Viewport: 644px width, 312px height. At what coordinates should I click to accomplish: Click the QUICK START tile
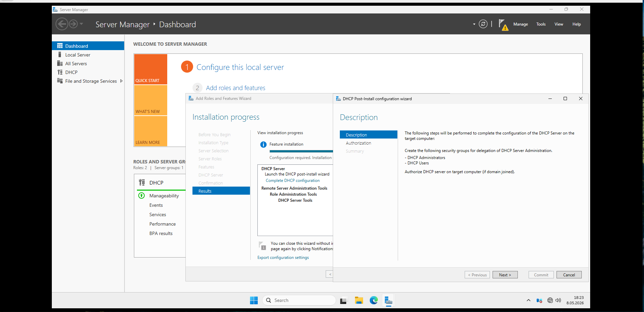click(x=151, y=69)
